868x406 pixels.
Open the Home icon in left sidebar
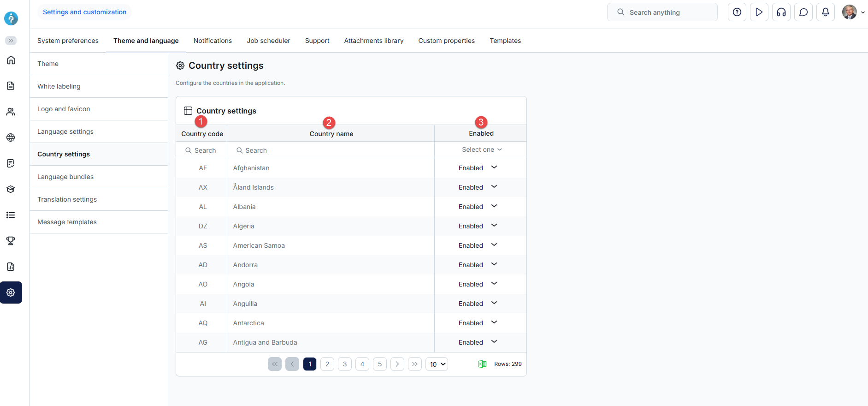tap(11, 60)
